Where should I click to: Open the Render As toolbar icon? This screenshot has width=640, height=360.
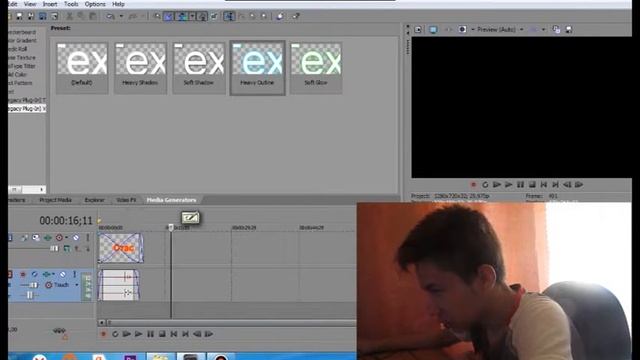click(42, 16)
